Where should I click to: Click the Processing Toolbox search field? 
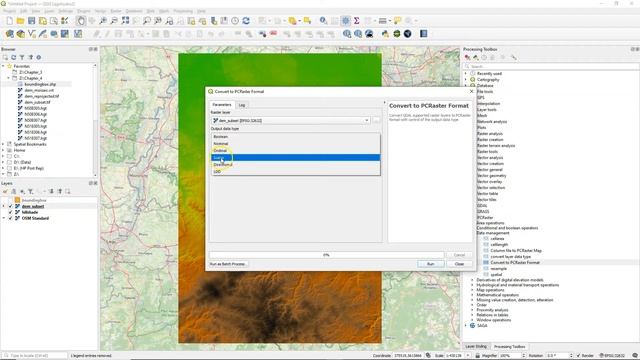551,66
